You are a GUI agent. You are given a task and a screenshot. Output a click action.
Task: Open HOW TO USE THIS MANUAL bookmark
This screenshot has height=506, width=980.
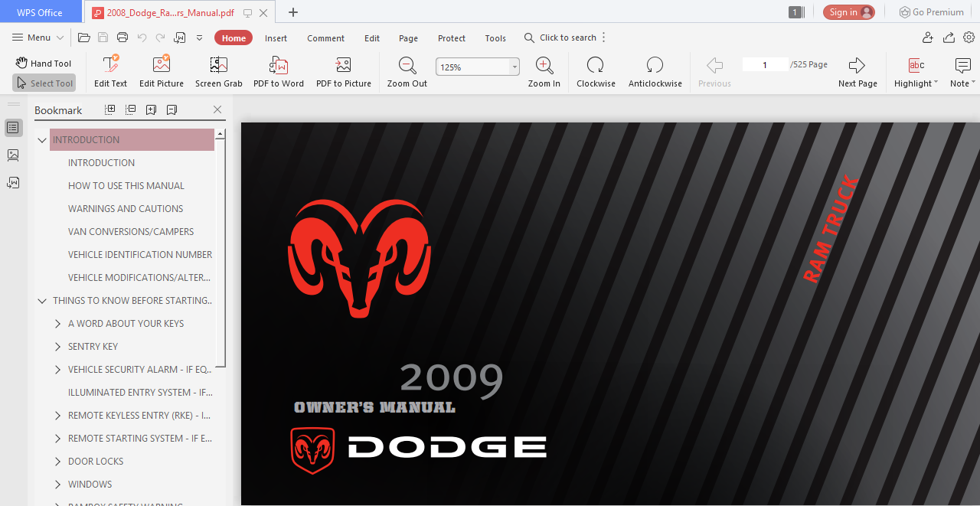(x=126, y=186)
